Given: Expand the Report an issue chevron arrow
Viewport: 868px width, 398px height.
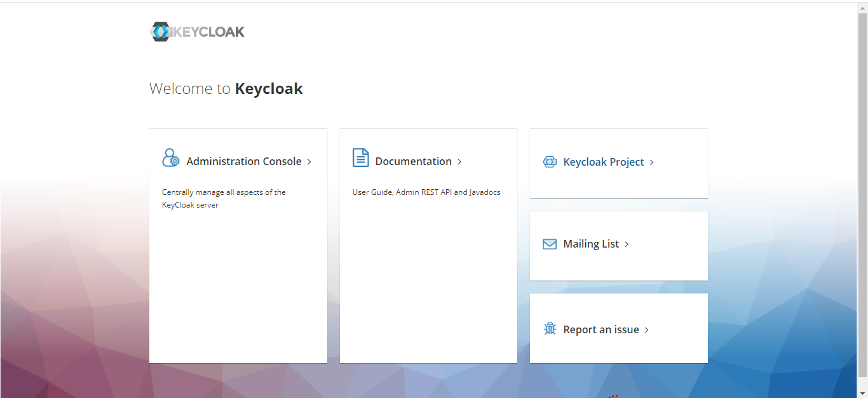Looking at the screenshot, I should tap(646, 329).
